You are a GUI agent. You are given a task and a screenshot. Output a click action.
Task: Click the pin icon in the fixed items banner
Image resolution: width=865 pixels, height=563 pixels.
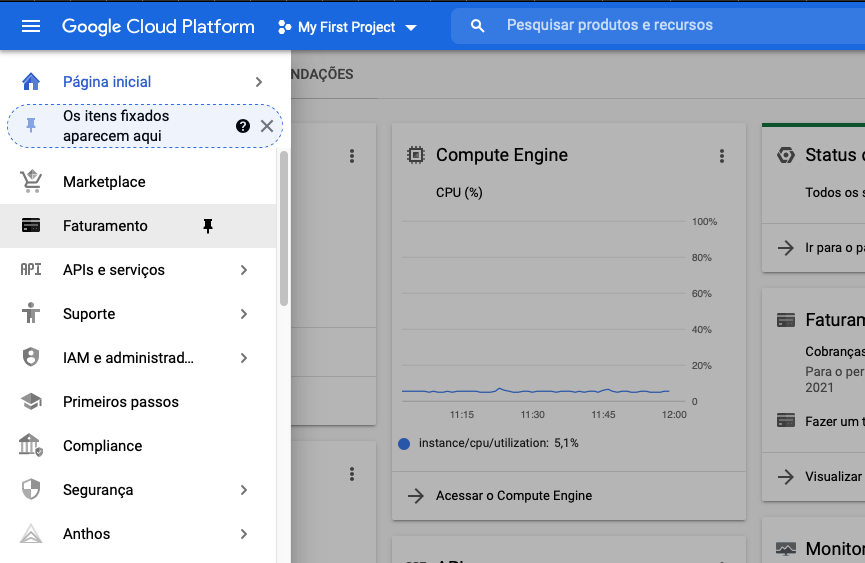tap(31, 126)
